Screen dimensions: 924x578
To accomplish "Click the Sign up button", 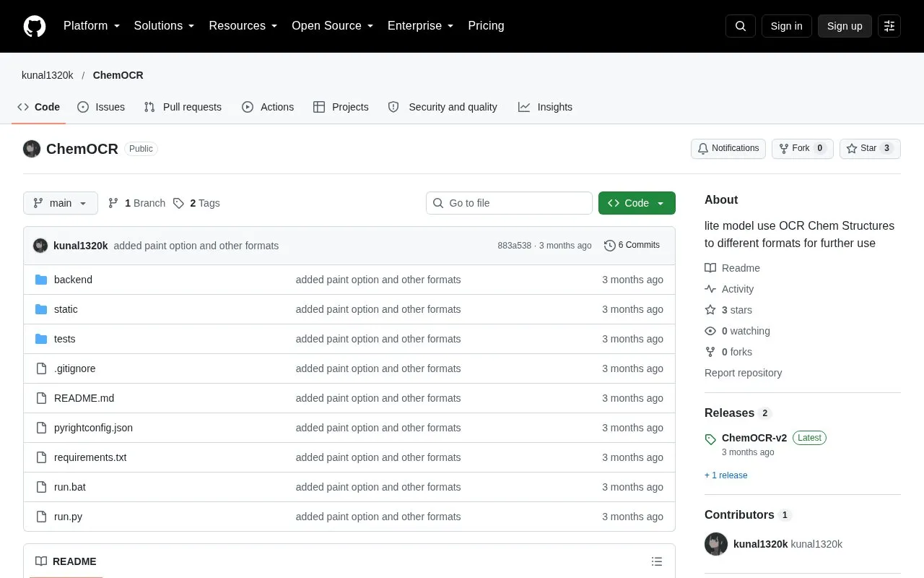I will coord(845,26).
